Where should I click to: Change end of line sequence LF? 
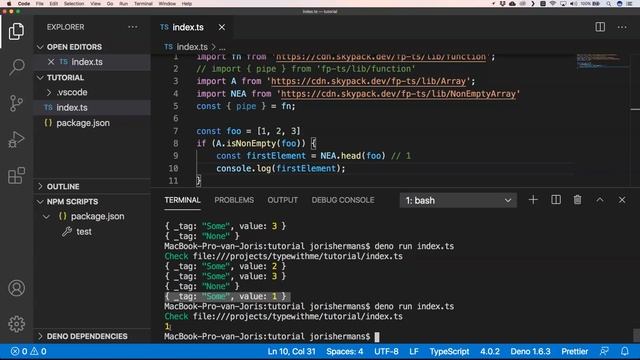pos(413,351)
